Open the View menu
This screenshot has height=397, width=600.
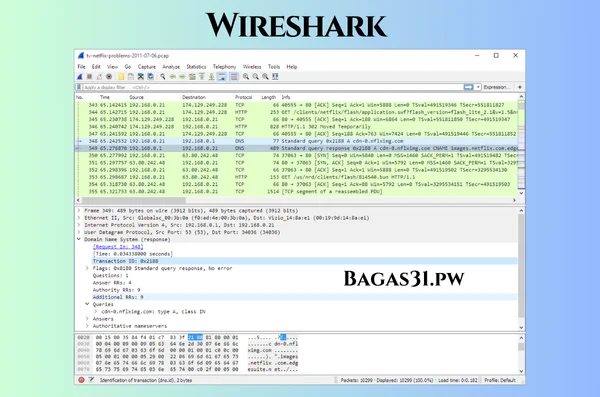click(112, 67)
